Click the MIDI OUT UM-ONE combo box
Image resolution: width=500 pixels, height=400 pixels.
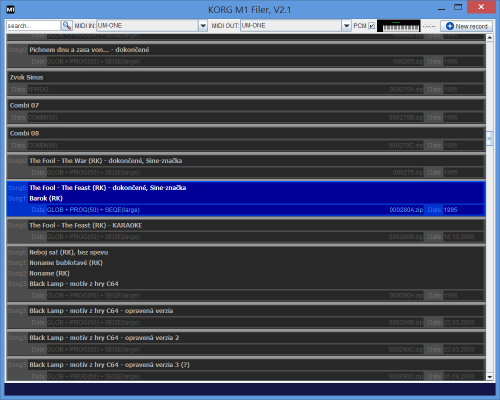tap(296, 26)
